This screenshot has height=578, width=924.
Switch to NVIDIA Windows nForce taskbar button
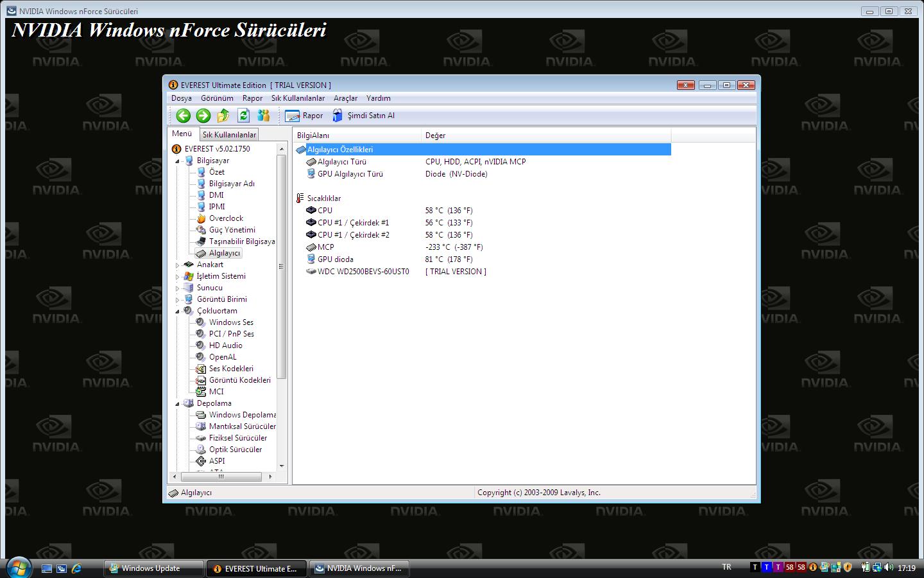click(x=359, y=568)
